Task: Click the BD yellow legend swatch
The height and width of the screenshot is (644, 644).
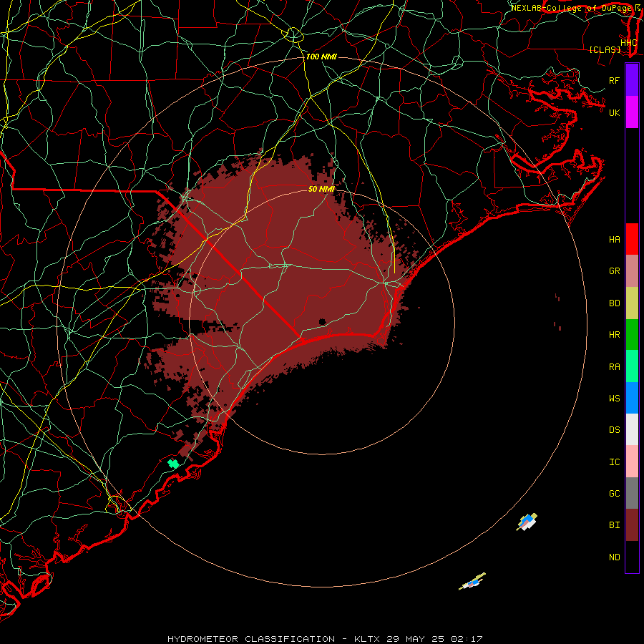Action: click(x=632, y=303)
